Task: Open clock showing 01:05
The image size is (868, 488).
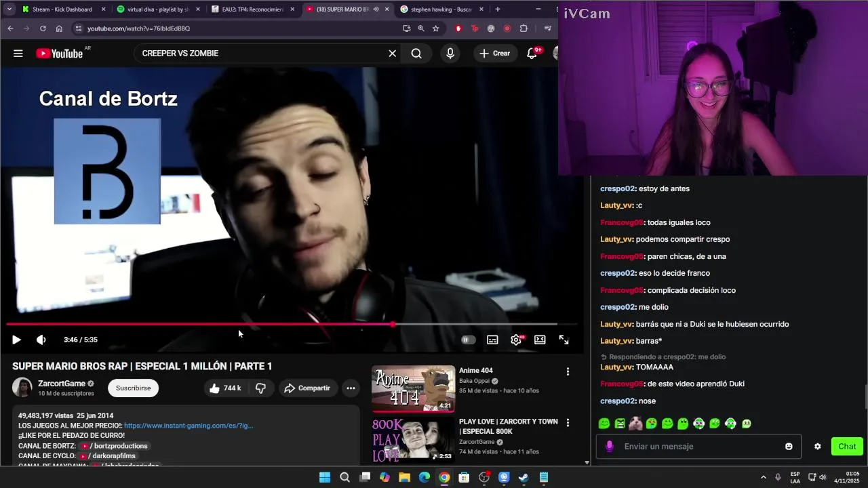Action: [846, 477]
